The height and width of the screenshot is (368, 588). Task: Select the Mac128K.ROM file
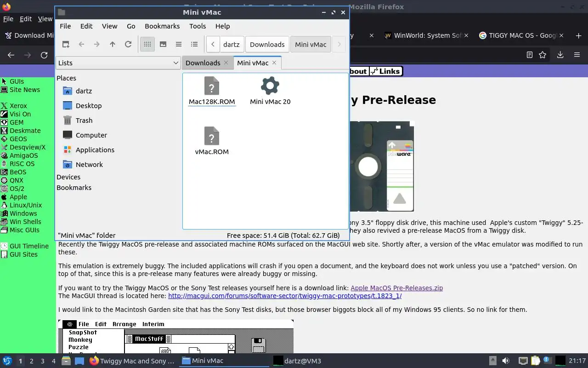[x=212, y=91]
